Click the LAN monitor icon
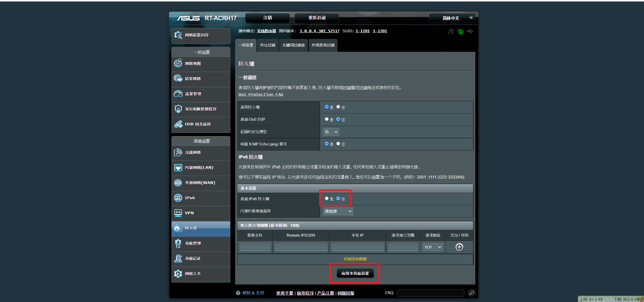Viewport: 644px width, 302px height. [x=178, y=168]
